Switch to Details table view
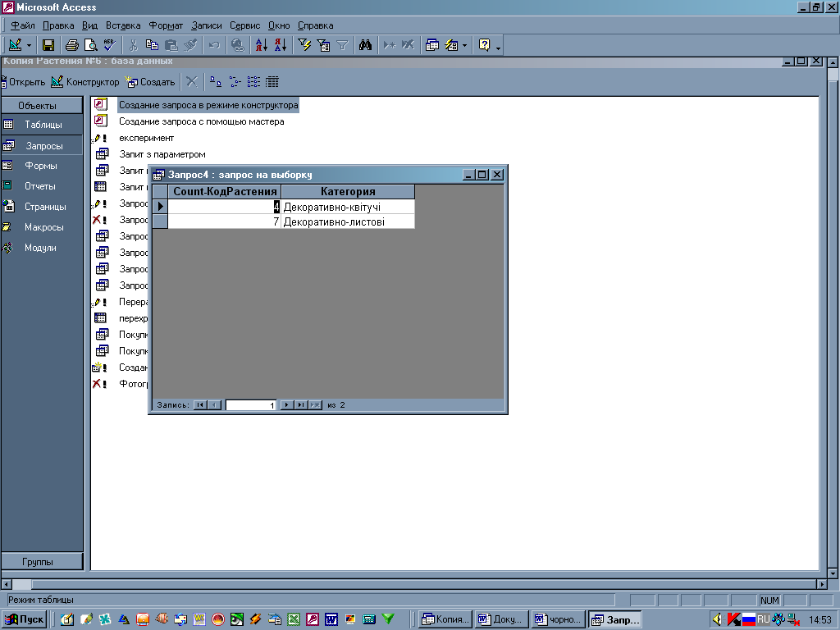 (x=272, y=82)
